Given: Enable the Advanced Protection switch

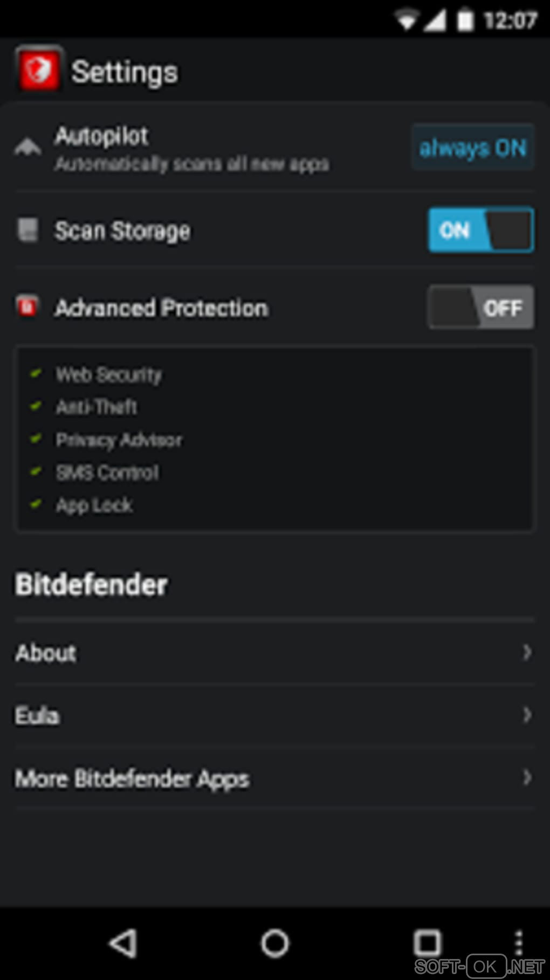Looking at the screenshot, I should pos(481,307).
